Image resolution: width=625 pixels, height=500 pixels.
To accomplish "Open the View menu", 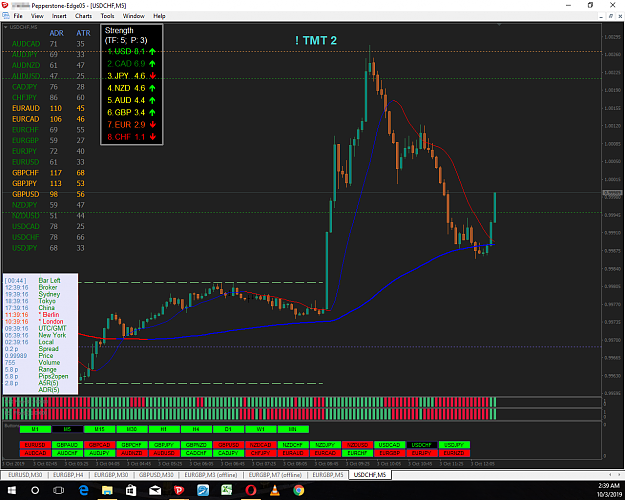I will pyautogui.click(x=37, y=16).
